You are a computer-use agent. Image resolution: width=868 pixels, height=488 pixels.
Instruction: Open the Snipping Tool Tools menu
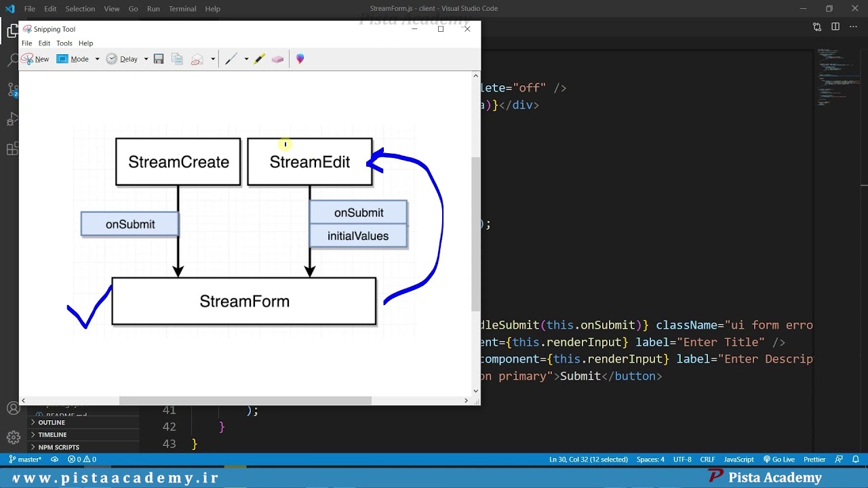tap(64, 43)
